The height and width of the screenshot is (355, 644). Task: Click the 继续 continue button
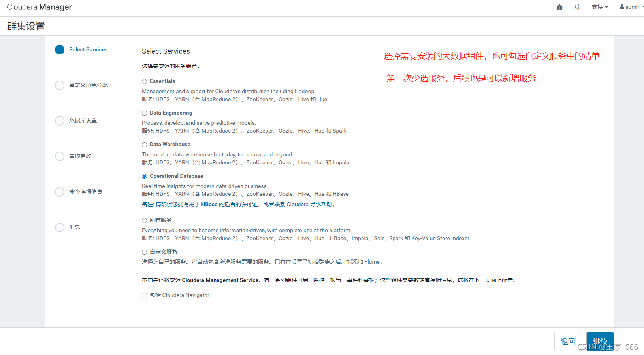pos(600,342)
